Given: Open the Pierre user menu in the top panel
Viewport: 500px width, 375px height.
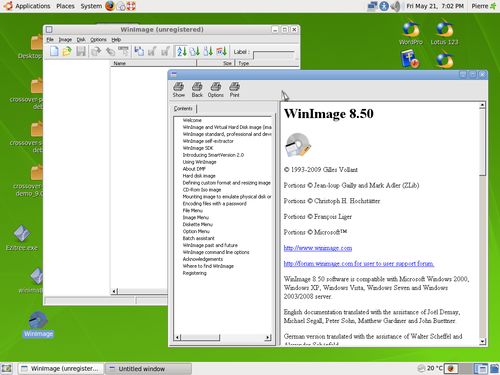Looking at the screenshot, I should tap(484, 6).
